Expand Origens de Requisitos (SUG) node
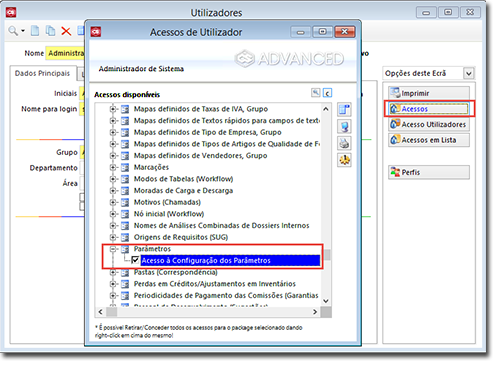This screenshot has height=365, width=496. [113, 237]
